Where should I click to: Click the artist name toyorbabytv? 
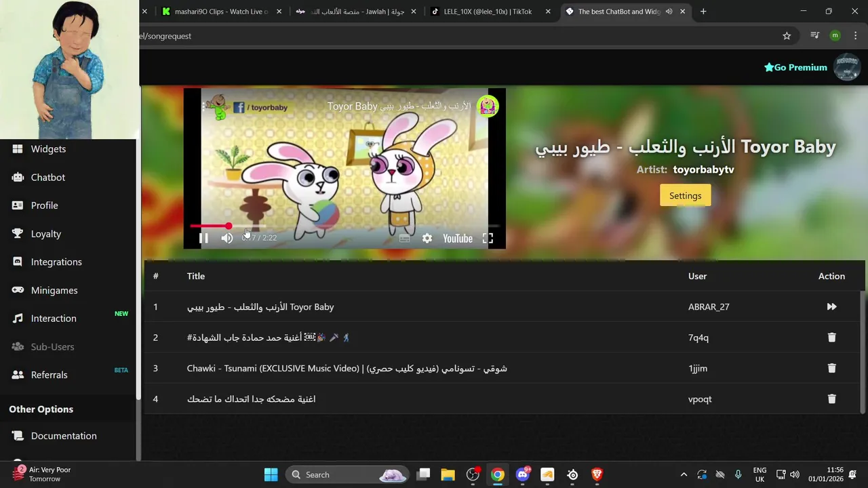click(703, 169)
